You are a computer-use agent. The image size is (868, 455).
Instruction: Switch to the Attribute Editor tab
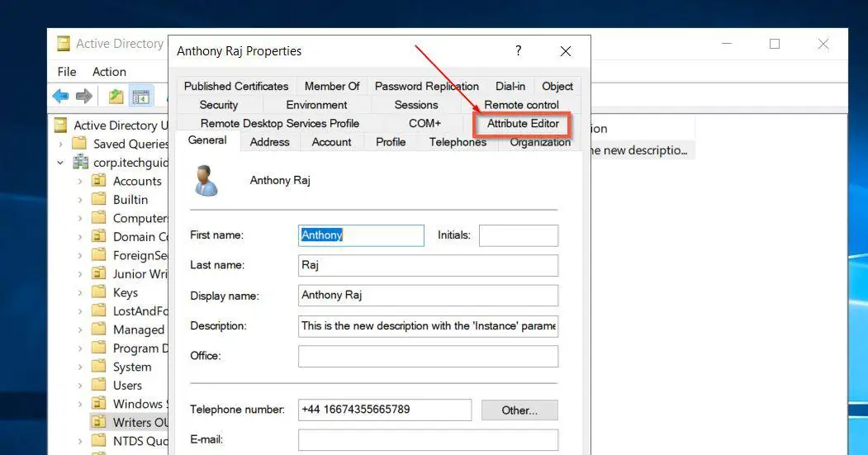tap(523, 124)
